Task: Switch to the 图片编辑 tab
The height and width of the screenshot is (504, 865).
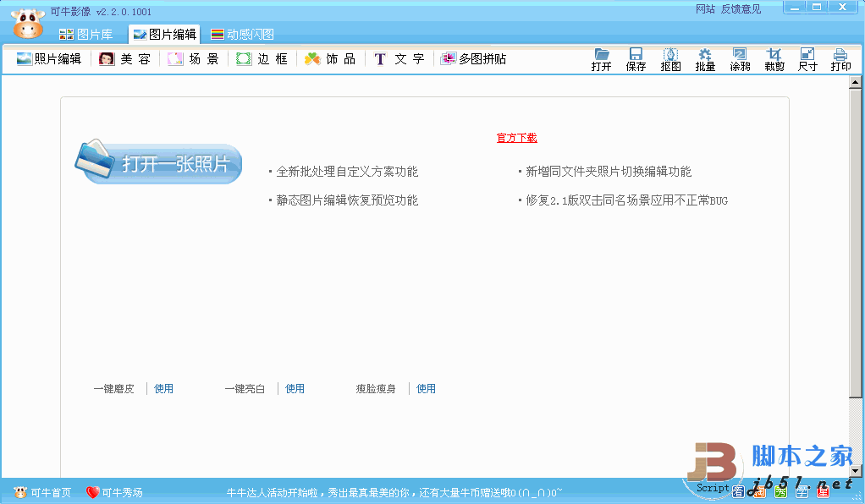Action: pyautogui.click(x=165, y=34)
